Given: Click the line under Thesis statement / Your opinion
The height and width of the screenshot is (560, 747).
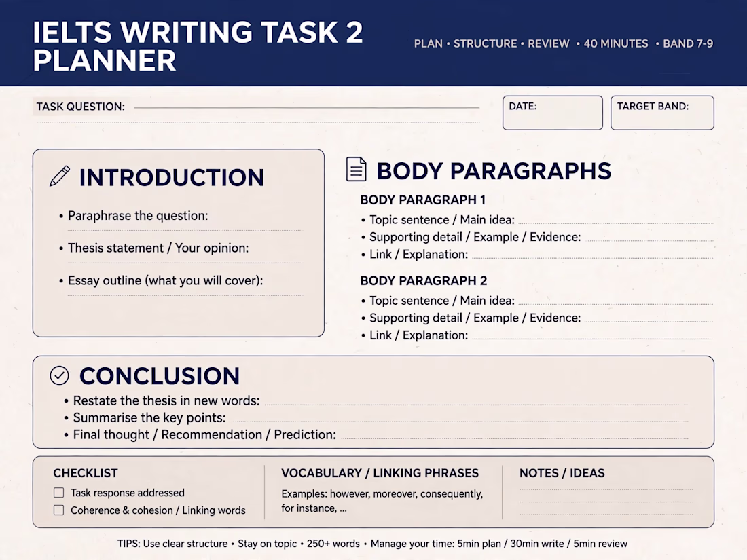Looking at the screenshot, I should (x=186, y=263).
